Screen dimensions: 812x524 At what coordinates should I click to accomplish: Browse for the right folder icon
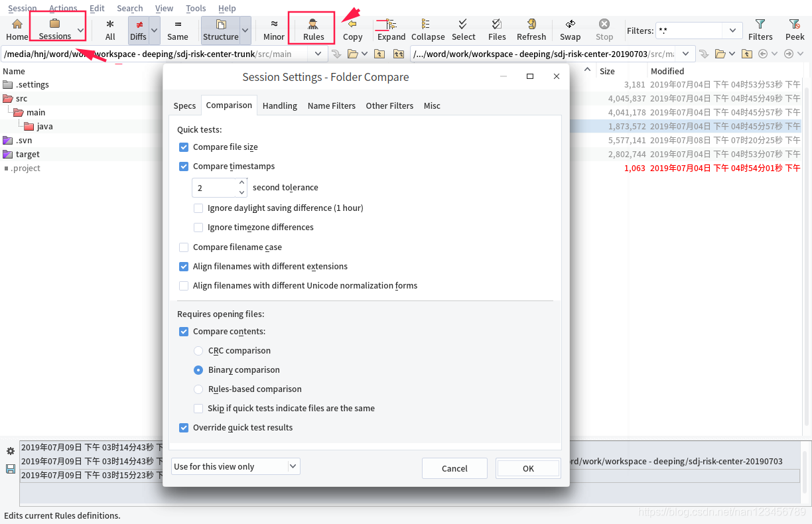(720, 54)
